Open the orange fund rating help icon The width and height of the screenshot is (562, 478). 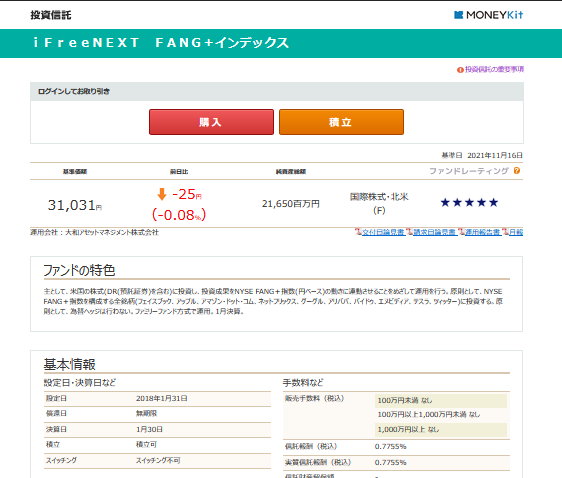(516, 171)
